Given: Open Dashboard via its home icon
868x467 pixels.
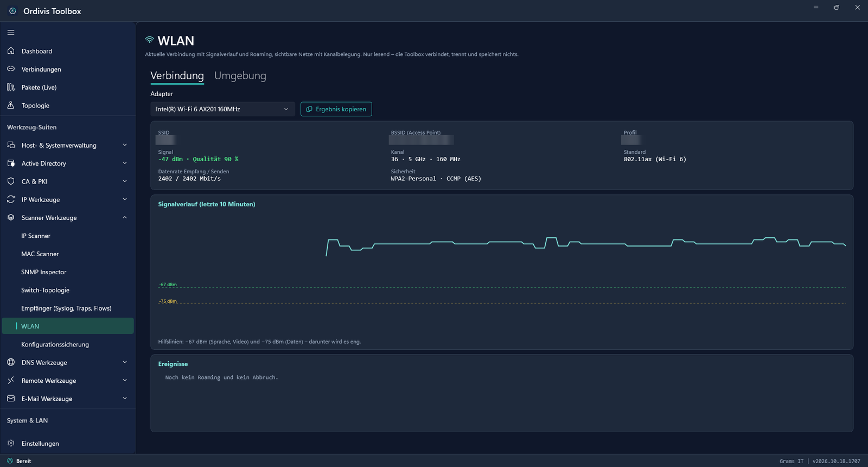Looking at the screenshot, I should pyautogui.click(x=11, y=51).
